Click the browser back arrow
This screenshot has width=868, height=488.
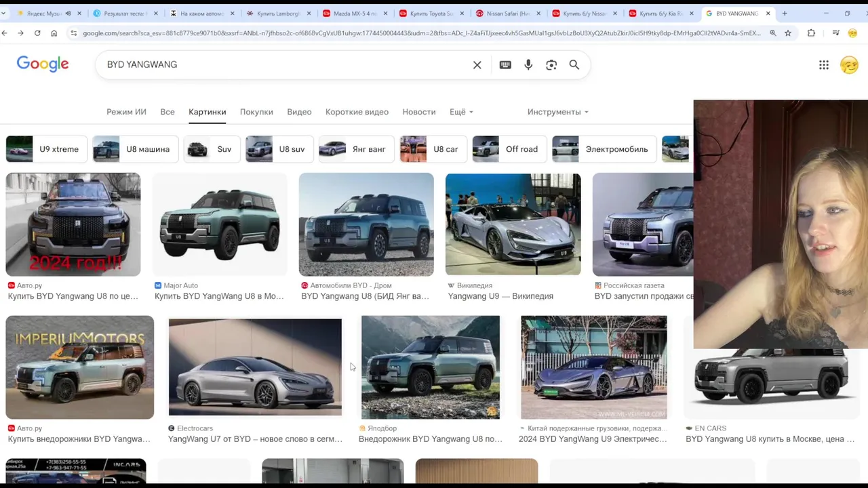coord(5,33)
